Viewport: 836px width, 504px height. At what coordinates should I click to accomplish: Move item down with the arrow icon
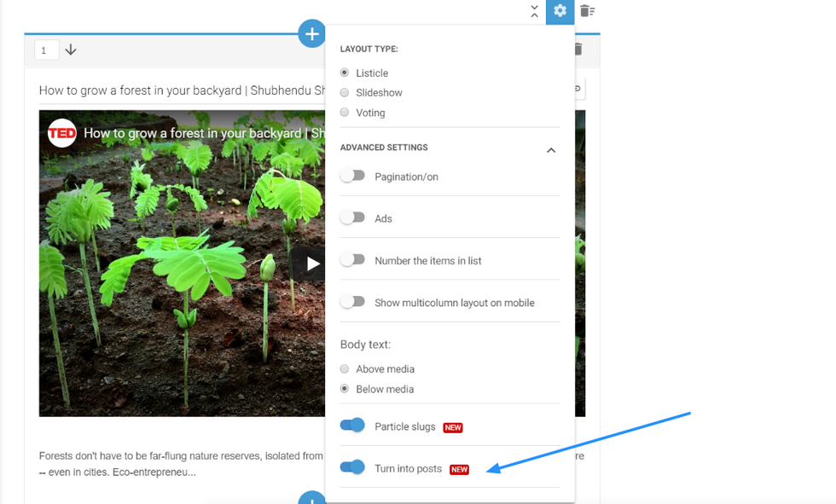click(x=71, y=50)
